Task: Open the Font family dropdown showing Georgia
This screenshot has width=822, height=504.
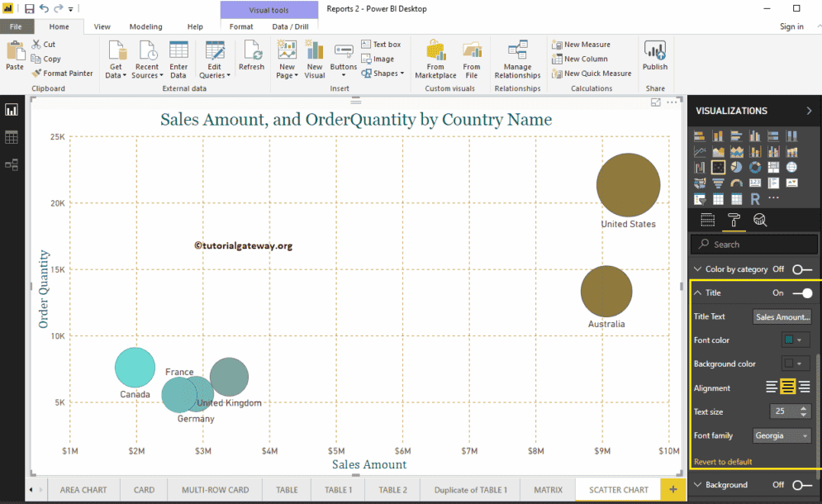Action: (x=782, y=435)
